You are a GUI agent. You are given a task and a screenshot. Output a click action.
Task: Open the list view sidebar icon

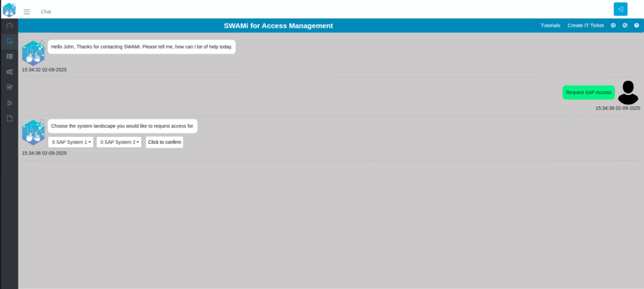(9, 57)
